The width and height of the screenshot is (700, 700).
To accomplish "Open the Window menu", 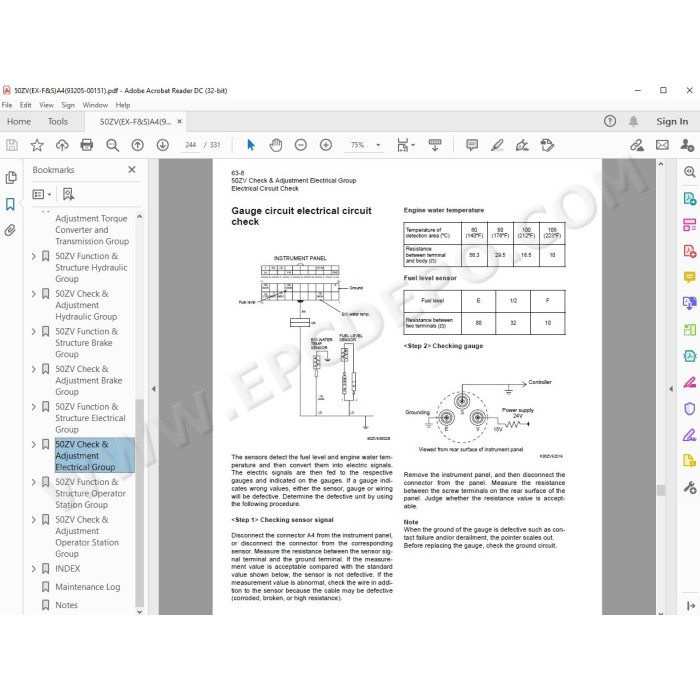I will (95, 105).
